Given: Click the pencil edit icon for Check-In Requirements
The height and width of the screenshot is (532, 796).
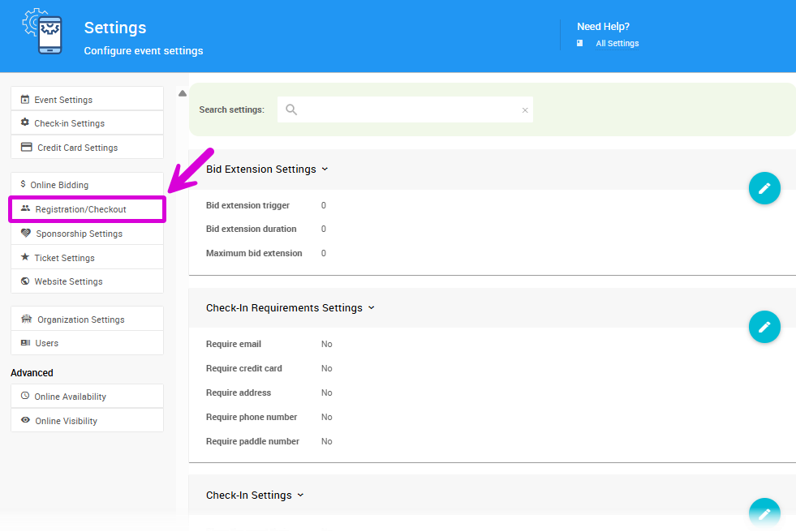Looking at the screenshot, I should [764, 327].
